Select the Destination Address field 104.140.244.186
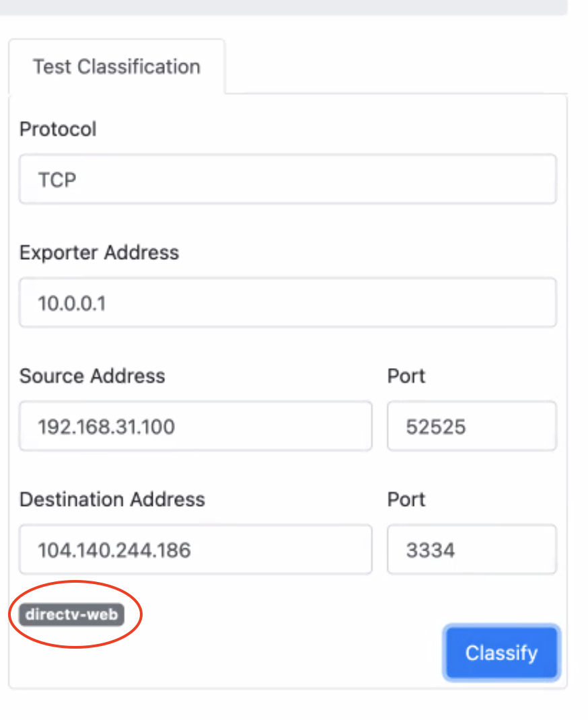The image size is (588, 720). (x=195, y=550)
